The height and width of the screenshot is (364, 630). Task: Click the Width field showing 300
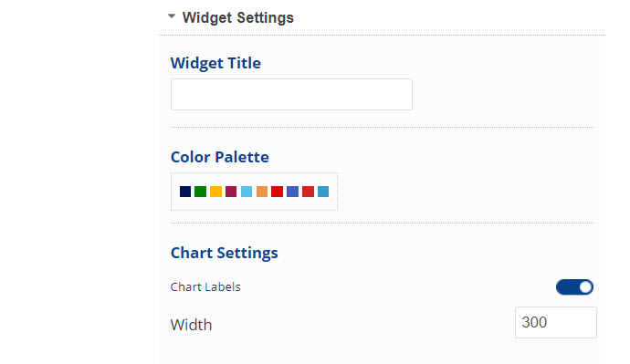click(x=556, y=323)
